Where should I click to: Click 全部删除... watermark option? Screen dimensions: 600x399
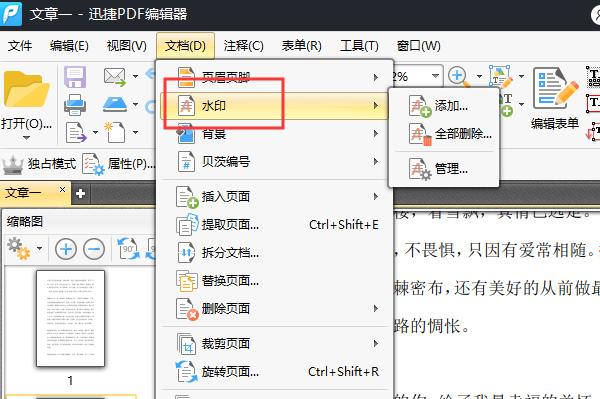pyautogui.click(x=444, y=134)
